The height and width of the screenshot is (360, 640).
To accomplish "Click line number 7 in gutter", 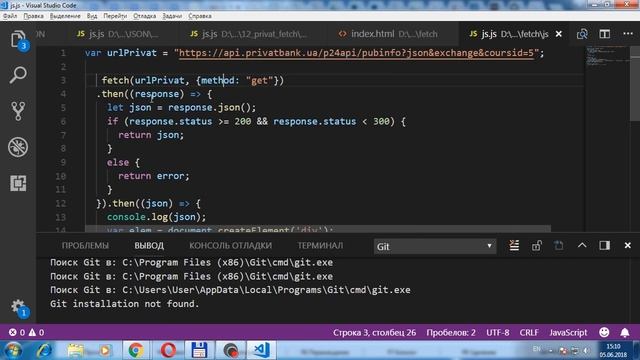I will coord(63,135).
